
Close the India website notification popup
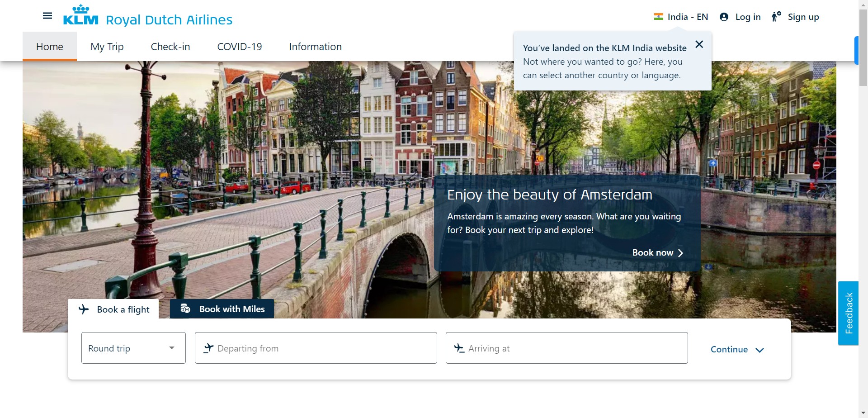point(699,44)
